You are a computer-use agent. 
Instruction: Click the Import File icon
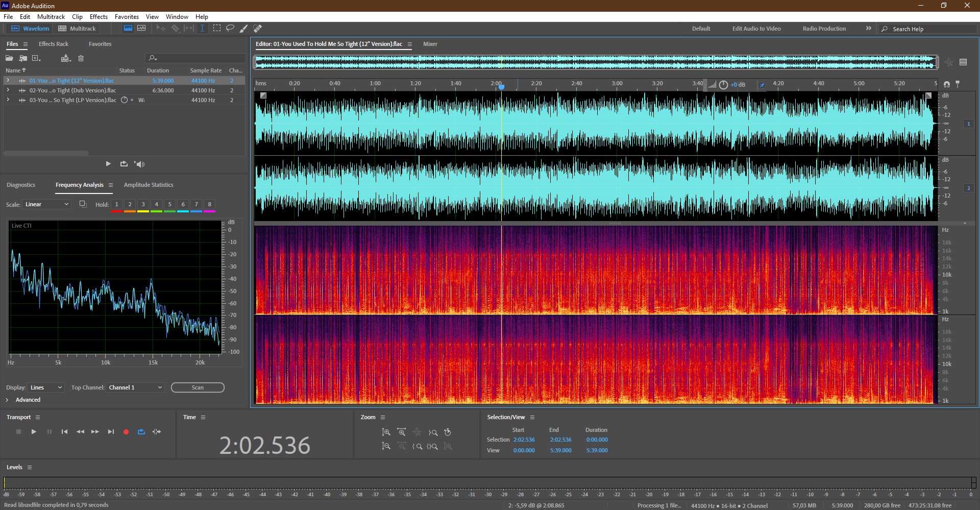[x=23, y=58]
